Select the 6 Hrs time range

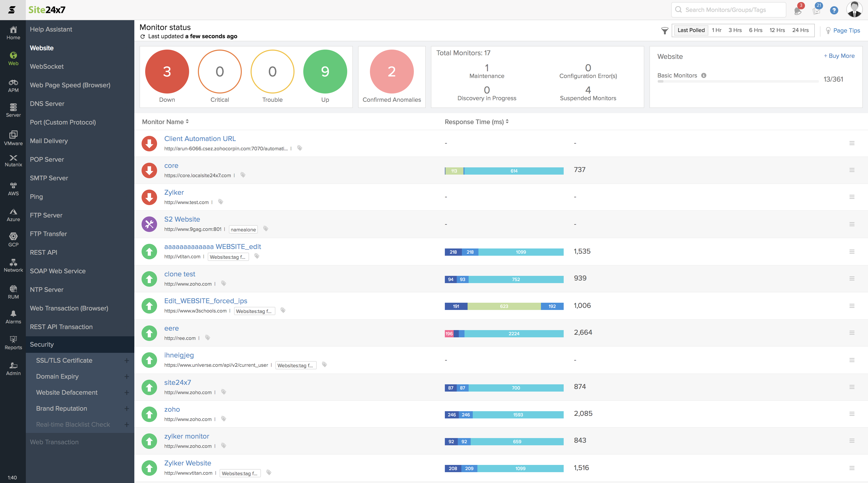(x=755, y=30)
